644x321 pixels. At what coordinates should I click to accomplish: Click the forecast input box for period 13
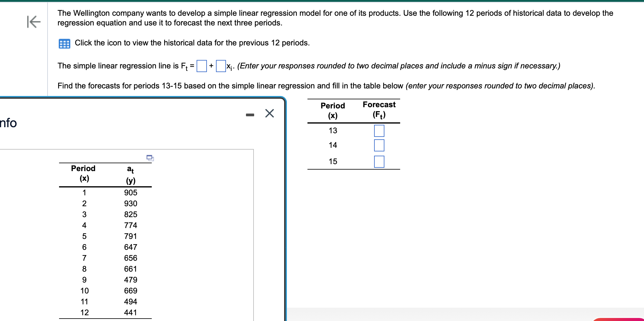click(x=379, y=131)
